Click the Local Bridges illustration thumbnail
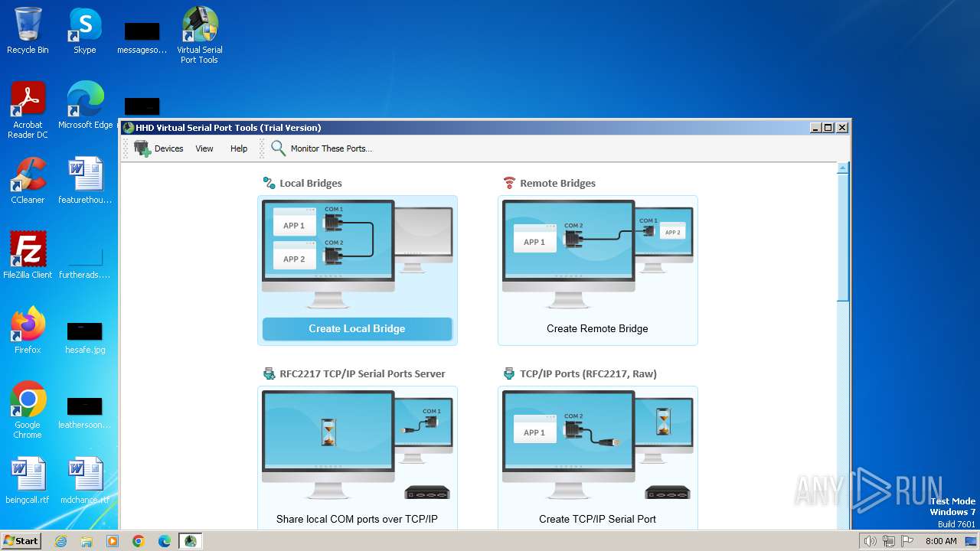The width and height of the screenshot is (980, 551). point(357,255)
